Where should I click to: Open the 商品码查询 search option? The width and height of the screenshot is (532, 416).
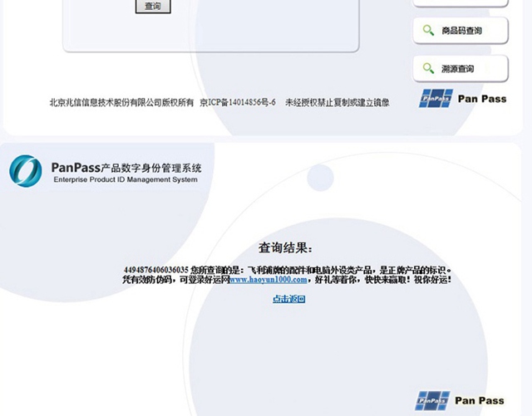coord(461,31)
